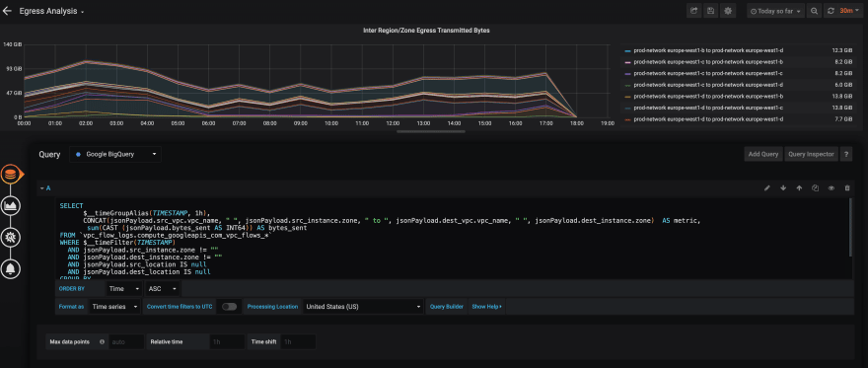Screen dimensions: 868x368
Task: Select the Queries database tab icon
Action: 10,175
